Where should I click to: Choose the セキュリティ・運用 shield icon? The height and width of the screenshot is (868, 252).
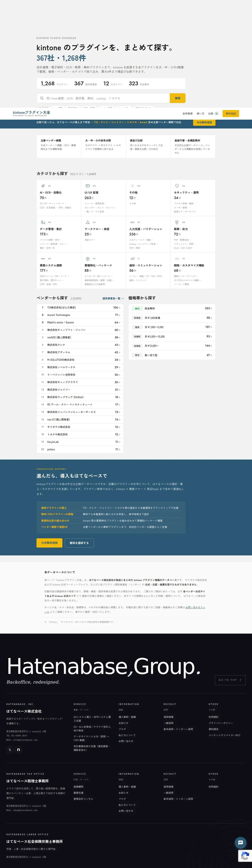click(x=177, y=186)
